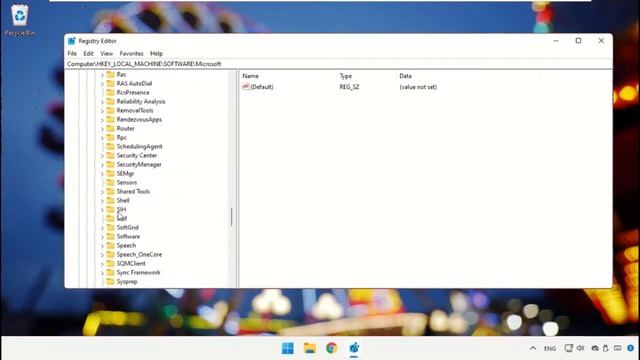Click the Registry Editor title bar icon

pos(72,41)
